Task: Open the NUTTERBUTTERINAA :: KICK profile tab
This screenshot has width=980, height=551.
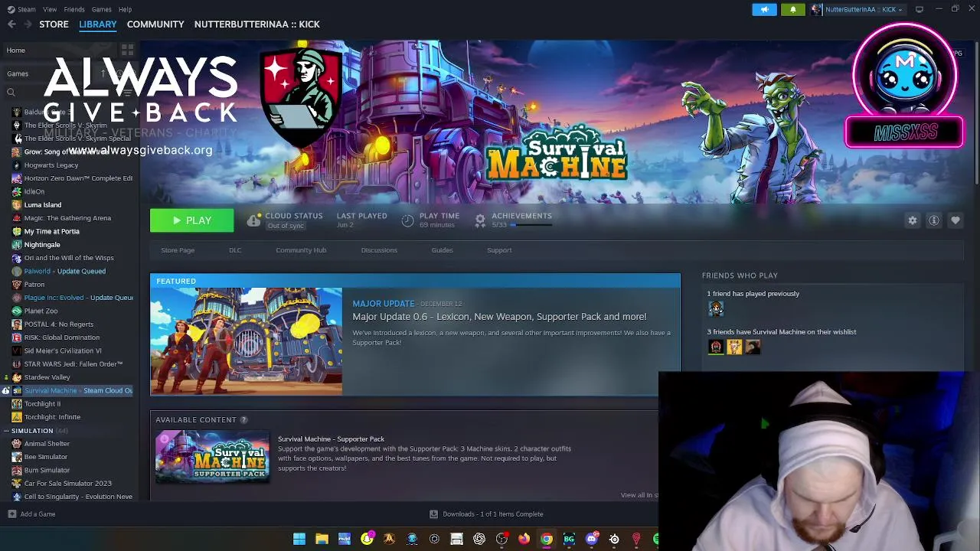Action: [257, 24]
